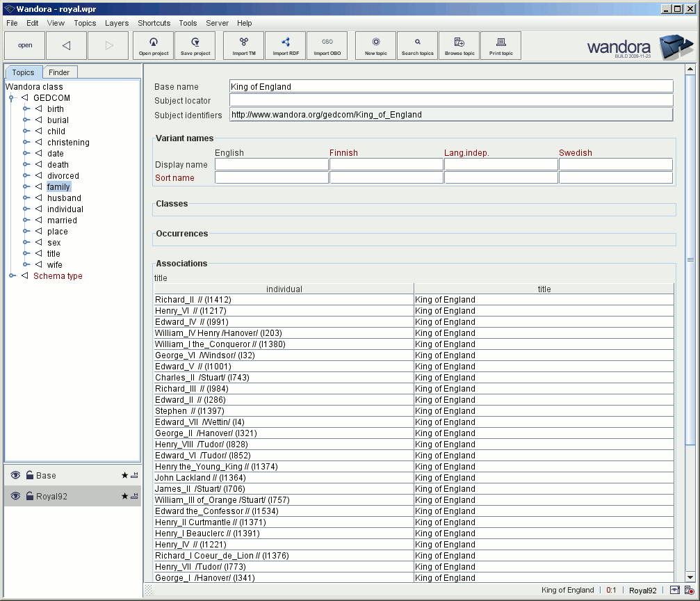Click the Subject locator input field
The image size is (700, 601).
(451, 101)
